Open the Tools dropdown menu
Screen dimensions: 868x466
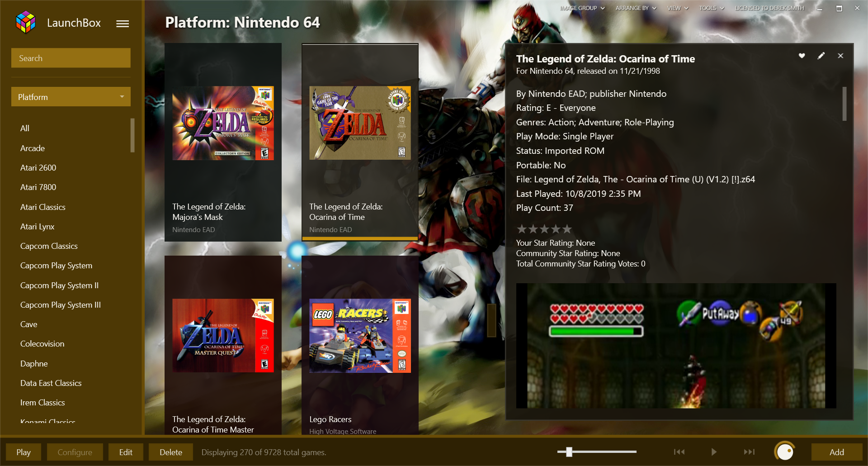[x=712, y=8]
